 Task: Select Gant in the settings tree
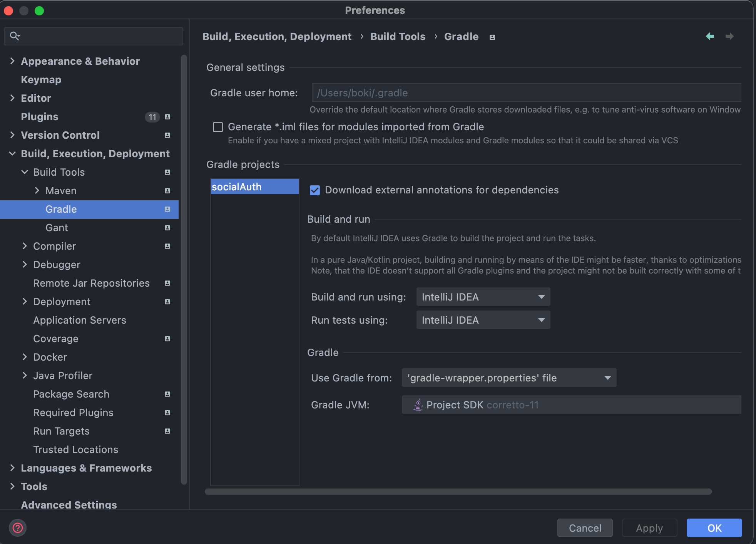[x=57, y=228]
